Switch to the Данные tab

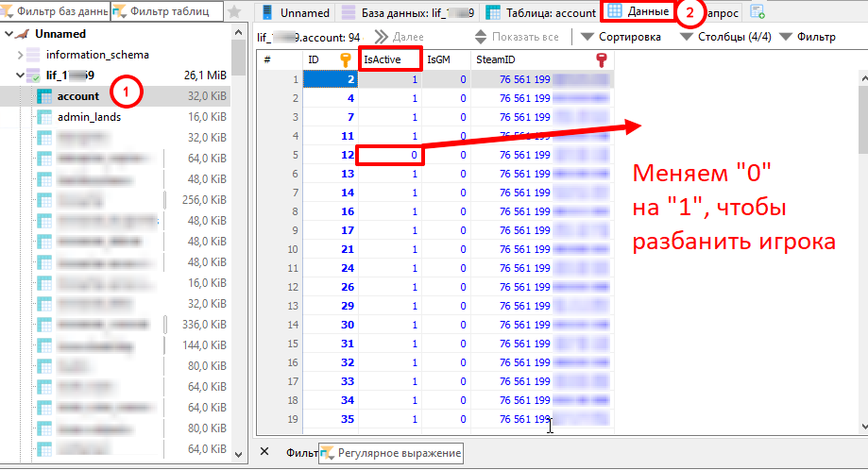click(x=638, y=11)
